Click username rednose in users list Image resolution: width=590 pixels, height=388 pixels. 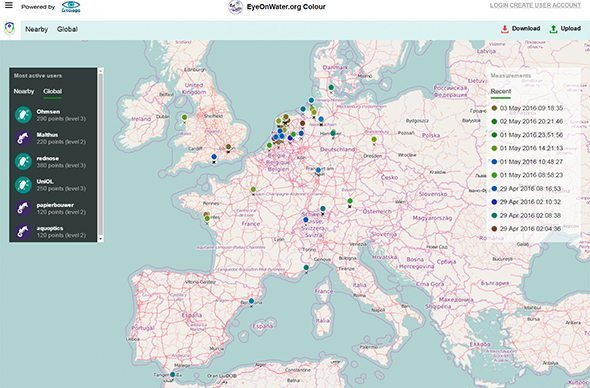(47, 158)
